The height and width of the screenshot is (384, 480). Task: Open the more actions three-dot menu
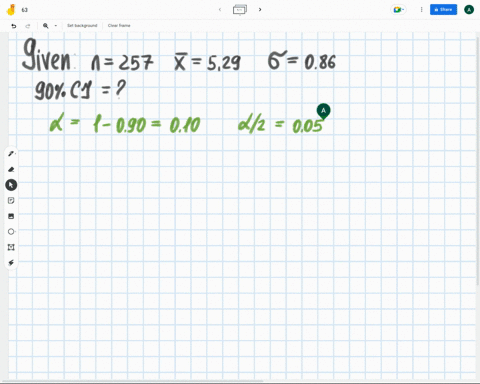coord(421,10)
